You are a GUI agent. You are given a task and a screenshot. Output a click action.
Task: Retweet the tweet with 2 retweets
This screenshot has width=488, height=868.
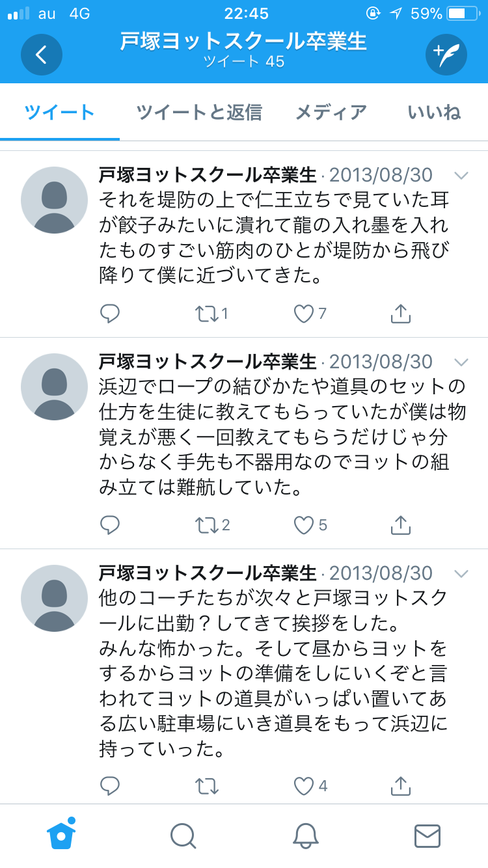[208, 525]
